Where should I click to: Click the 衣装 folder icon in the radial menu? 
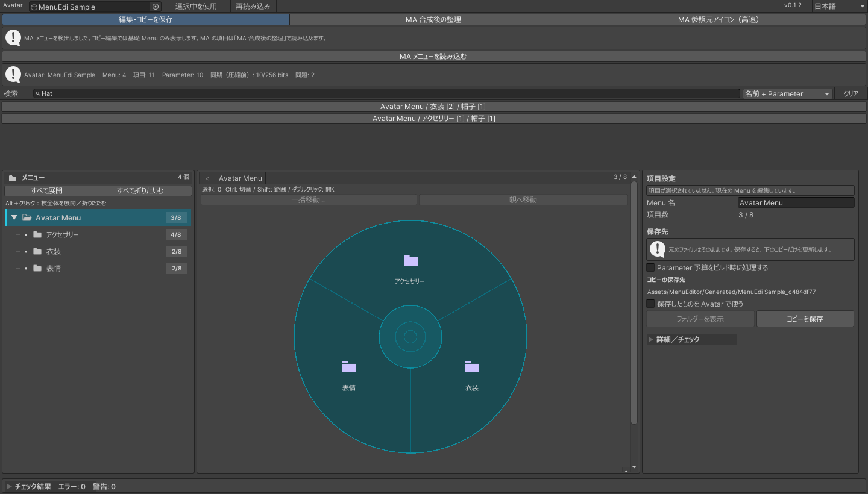click(472, 367)
